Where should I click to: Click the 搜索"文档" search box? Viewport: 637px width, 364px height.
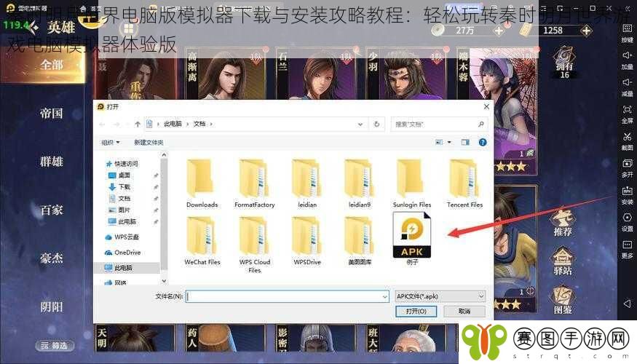tap(439, 124)
